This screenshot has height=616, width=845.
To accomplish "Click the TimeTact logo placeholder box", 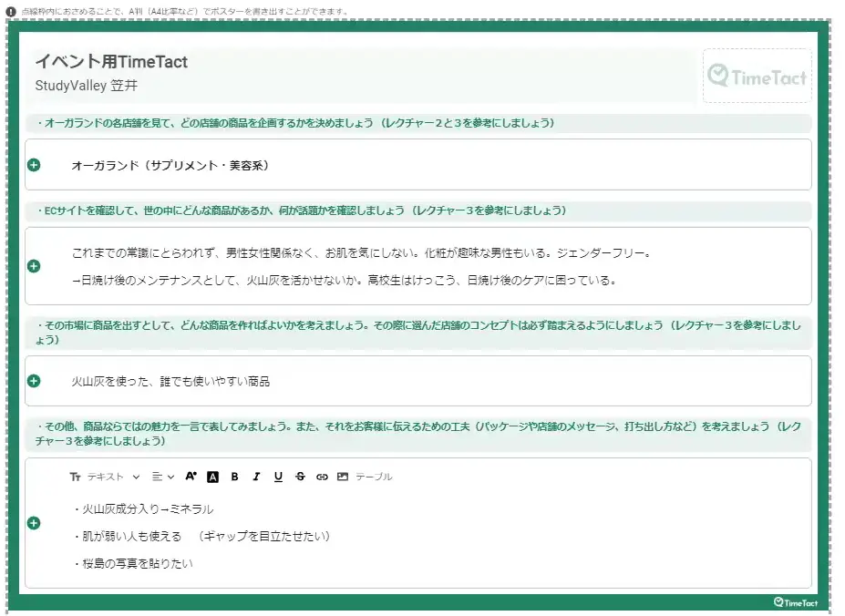I will point(757,76).
